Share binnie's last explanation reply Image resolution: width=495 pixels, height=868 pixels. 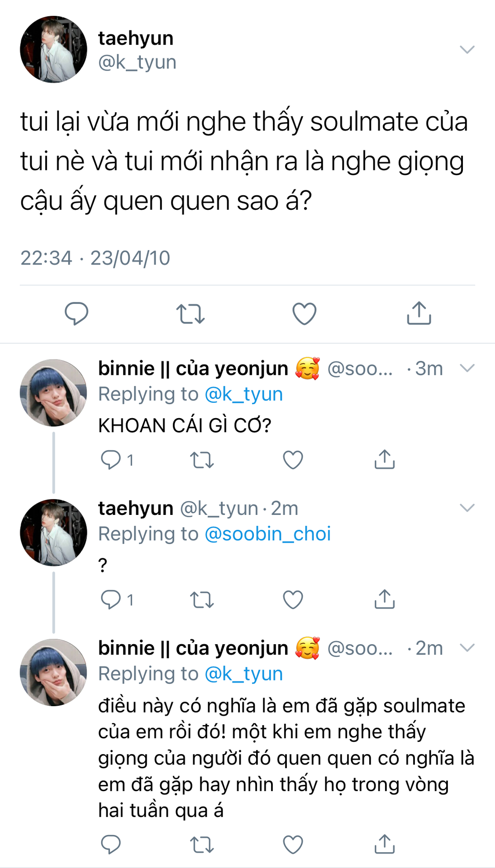pos(385,844)
